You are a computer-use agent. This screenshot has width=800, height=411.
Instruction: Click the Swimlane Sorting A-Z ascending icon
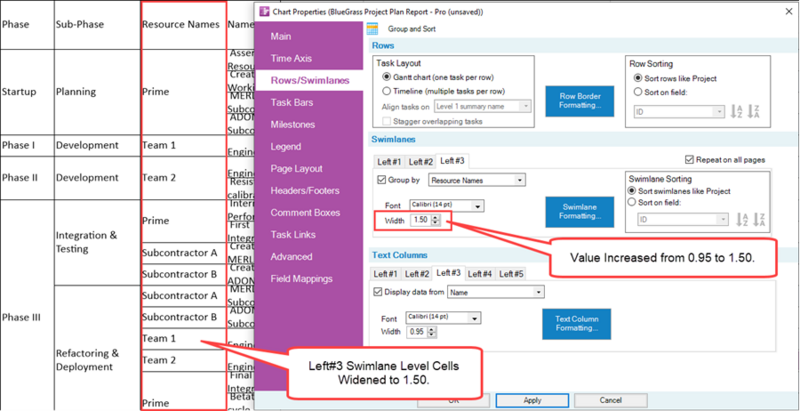(x=742, y=219)
